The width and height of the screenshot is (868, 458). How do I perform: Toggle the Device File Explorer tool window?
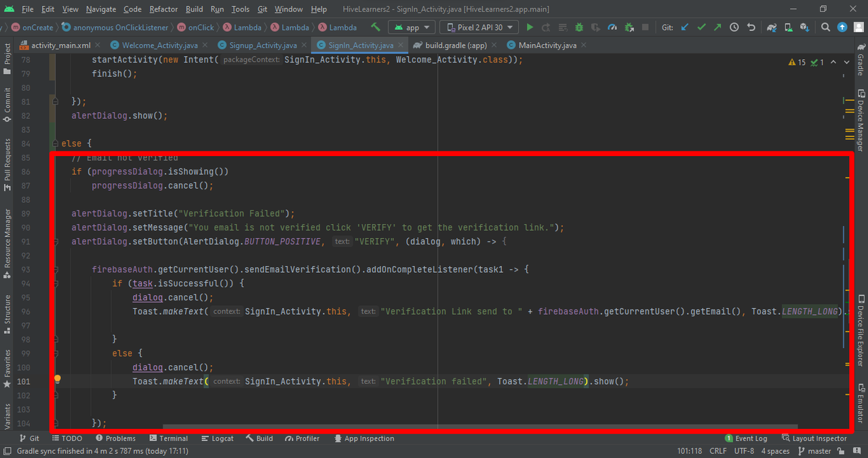(x=861, y=330)
